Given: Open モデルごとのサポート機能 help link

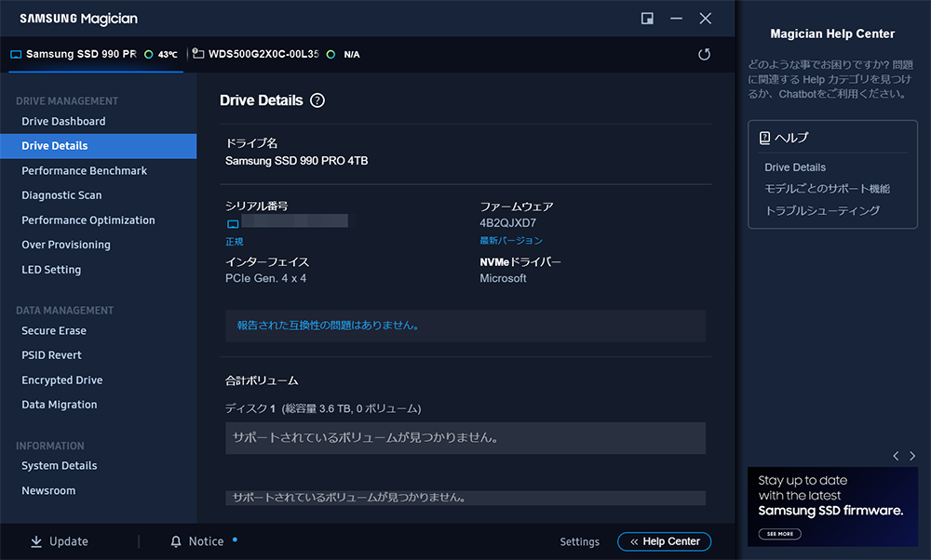Looking at the screenshot, I should (x=827, y=189).
